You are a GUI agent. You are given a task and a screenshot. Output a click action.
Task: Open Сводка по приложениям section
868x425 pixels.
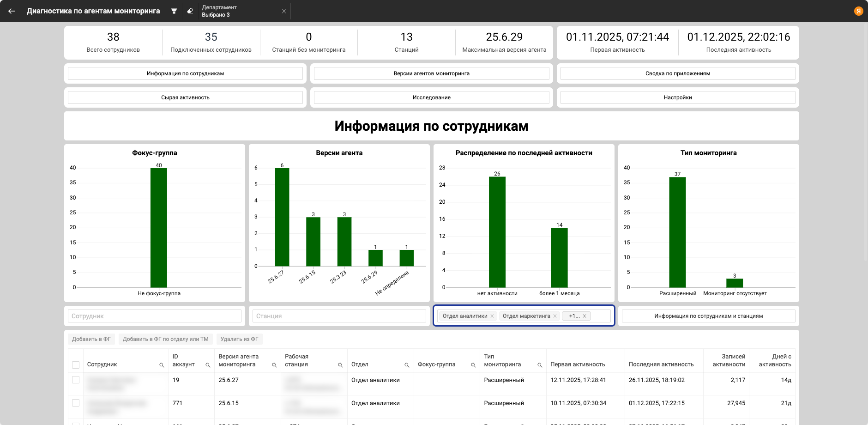click(678, 73)
